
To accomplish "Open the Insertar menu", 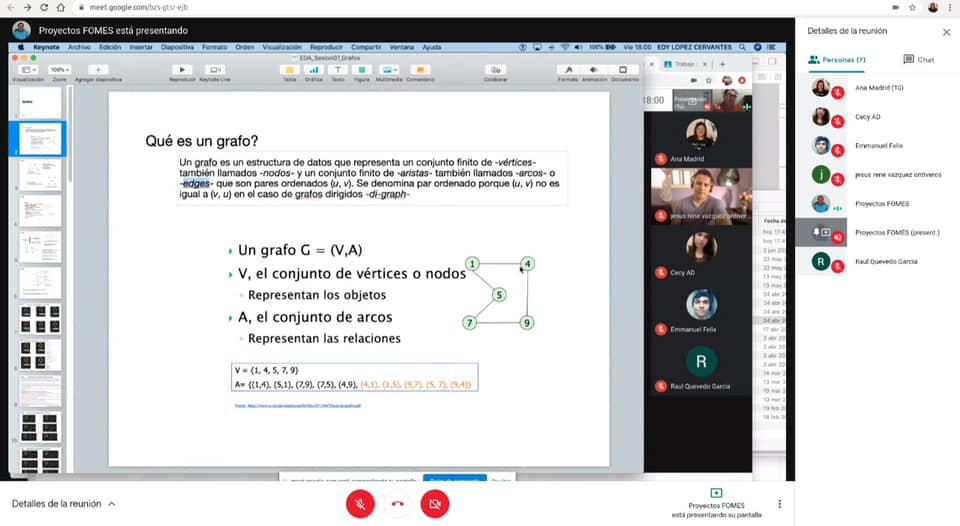I will 141,47.
